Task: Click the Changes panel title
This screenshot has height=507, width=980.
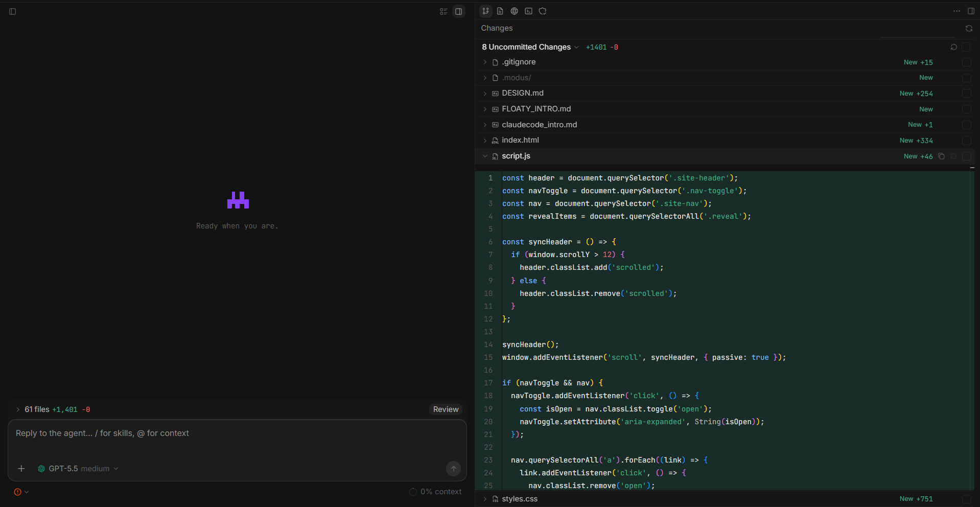Action: [497, 28]
